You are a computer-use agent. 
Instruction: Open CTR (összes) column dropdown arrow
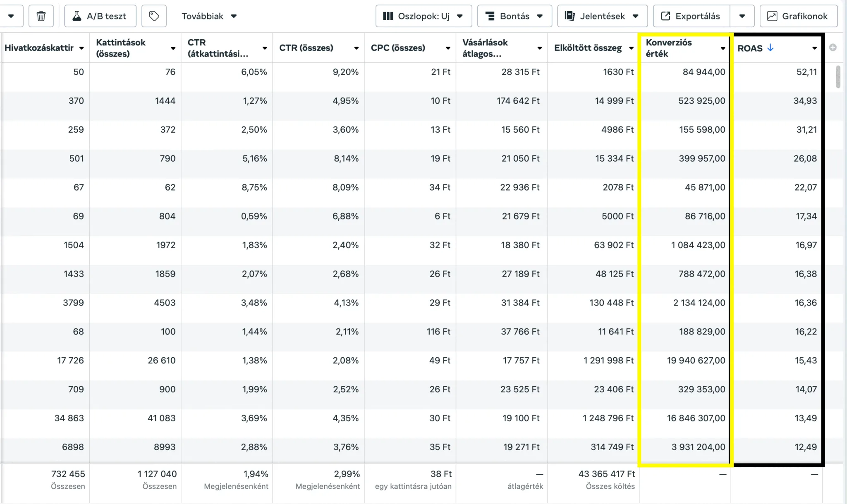[x=356, y=48]
